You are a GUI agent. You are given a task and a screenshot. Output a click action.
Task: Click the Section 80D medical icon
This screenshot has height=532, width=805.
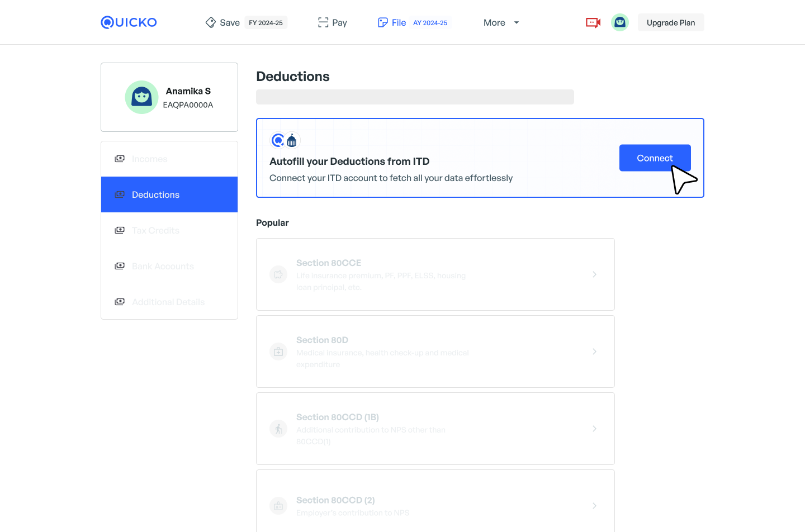click(278, 352)
